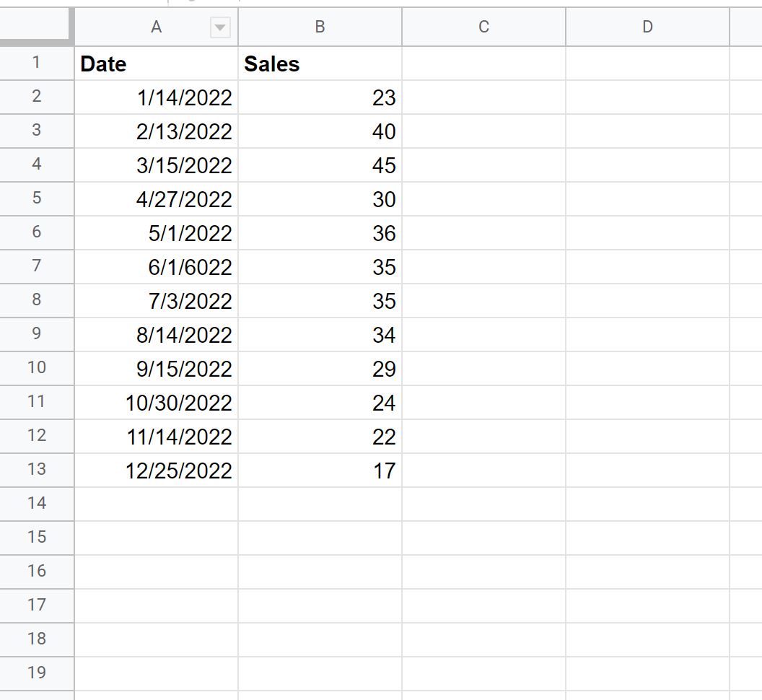Select cell containing 1/14/2022
This screenshot has height=700, width=762.
click(156, 97)
